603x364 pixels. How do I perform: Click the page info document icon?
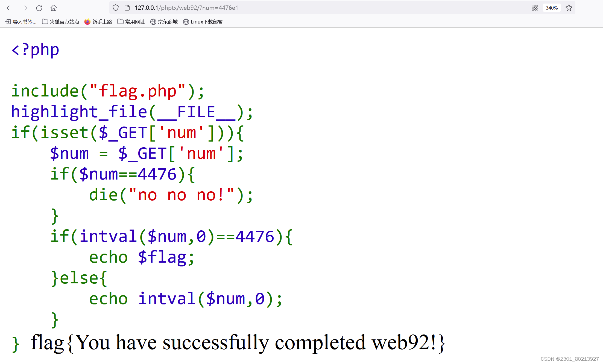(x=127, y=8)
